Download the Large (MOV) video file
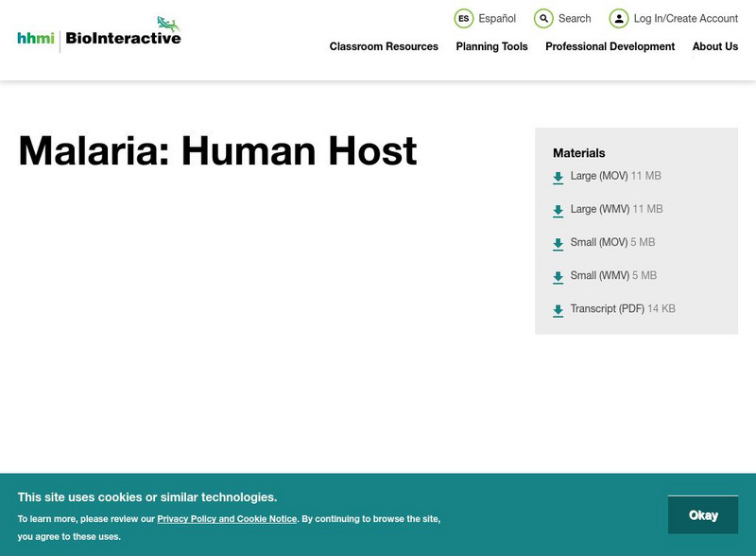This screenshot has width=756, height=556. tap(597, 176)
